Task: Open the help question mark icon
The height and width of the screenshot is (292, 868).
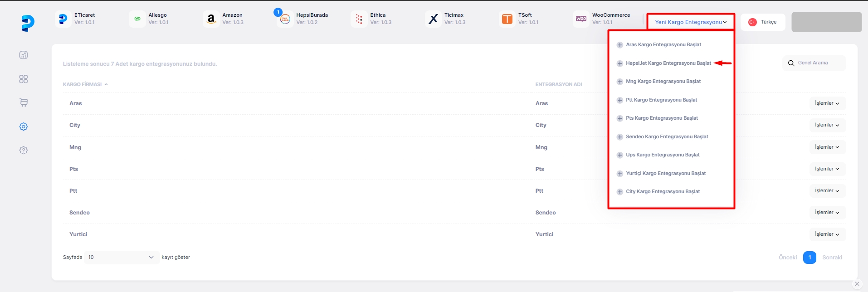Action: point(24,151)
